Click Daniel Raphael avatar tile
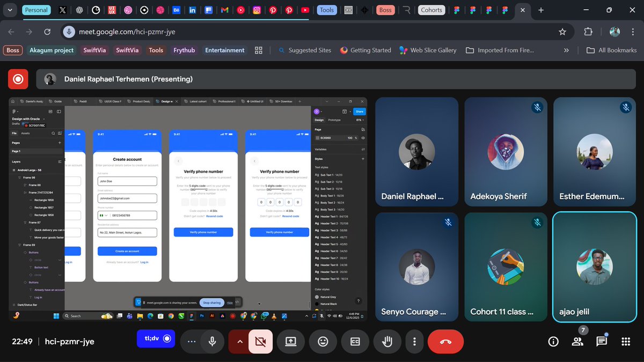The width and height of the screenshot is (644, 362). pos(416,151)
